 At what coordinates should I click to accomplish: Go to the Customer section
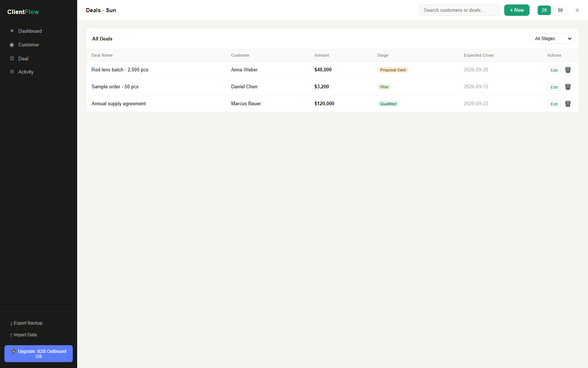[x=39, y=45]
